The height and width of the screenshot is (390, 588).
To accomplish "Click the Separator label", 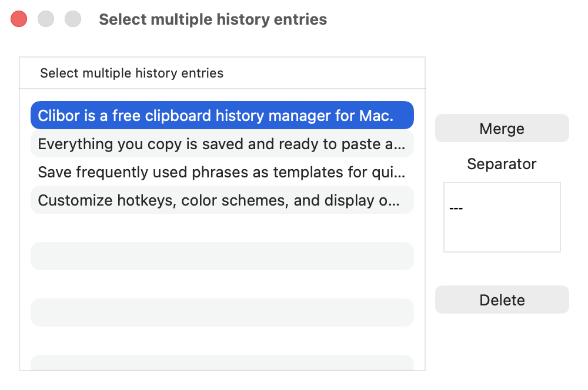I will [x=502, y=164].
